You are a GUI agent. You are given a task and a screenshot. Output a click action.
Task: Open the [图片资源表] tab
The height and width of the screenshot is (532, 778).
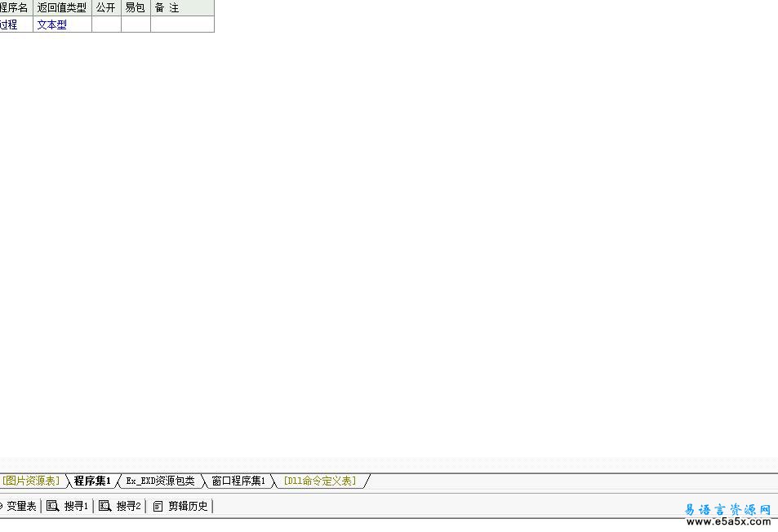click(x=31, y=481)
